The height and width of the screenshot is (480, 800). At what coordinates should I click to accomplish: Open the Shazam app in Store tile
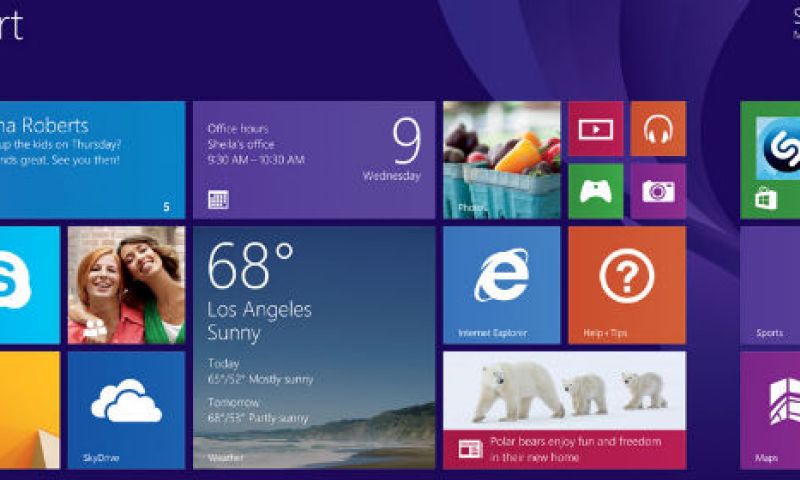(x=770, y=160)
